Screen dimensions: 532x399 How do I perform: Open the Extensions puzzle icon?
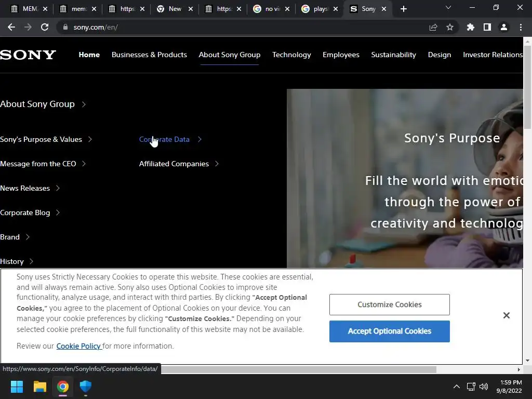pyautogui.click(x=471, y=27)
